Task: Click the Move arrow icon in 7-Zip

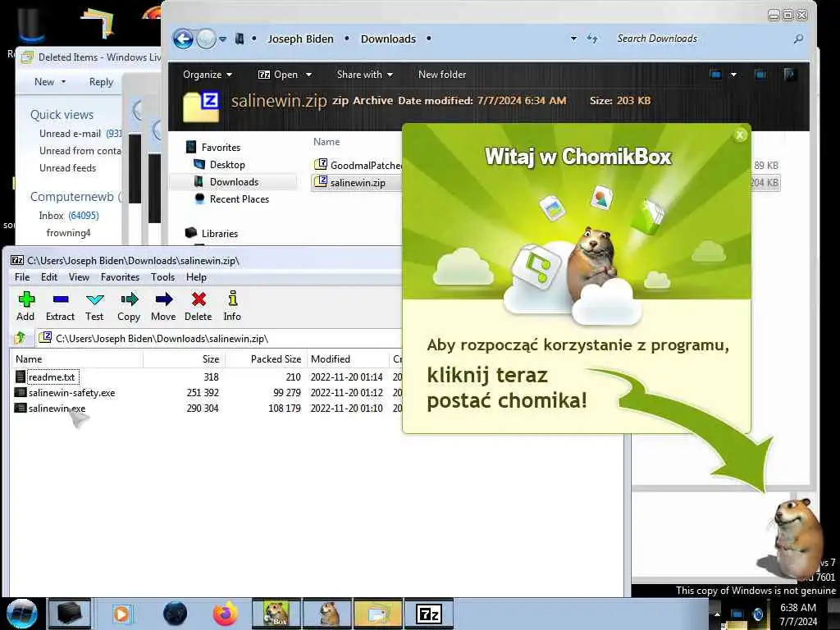Action: (x=163, y=307)
